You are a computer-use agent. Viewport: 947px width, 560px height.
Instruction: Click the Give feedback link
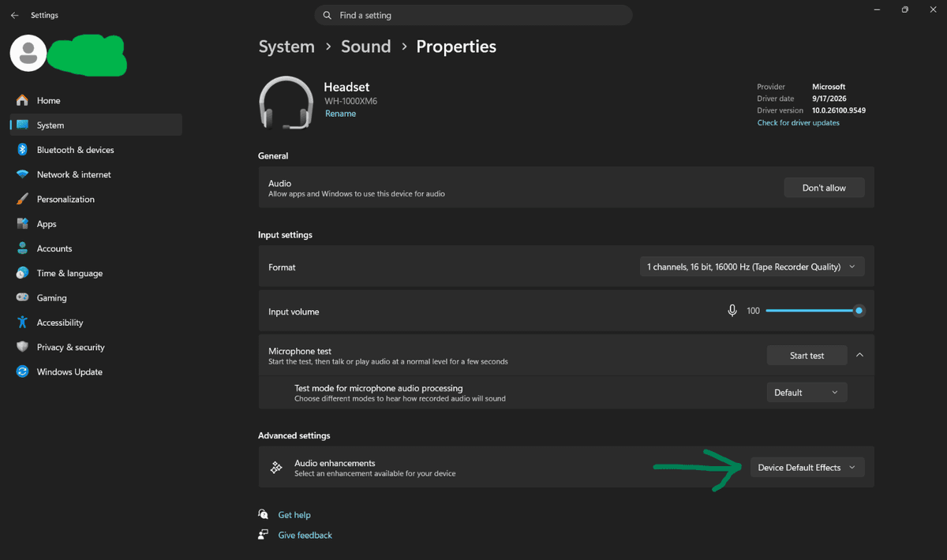(x=305, y=536)
